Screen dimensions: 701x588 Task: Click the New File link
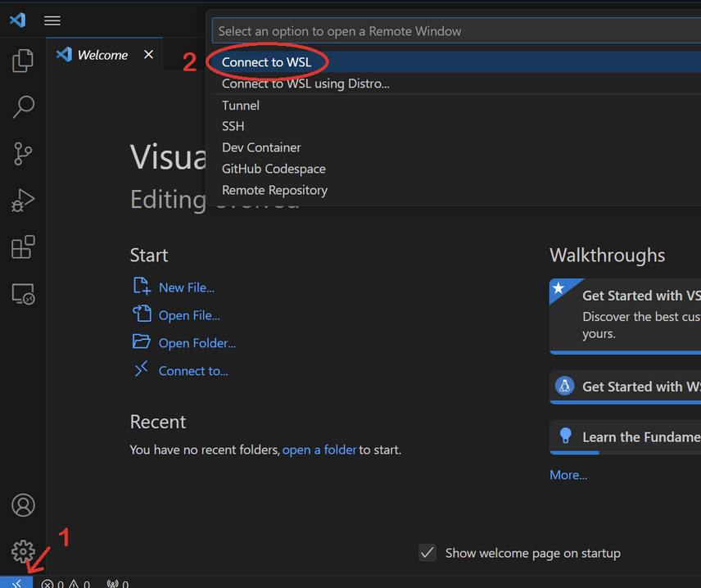(x=187, y=287)
